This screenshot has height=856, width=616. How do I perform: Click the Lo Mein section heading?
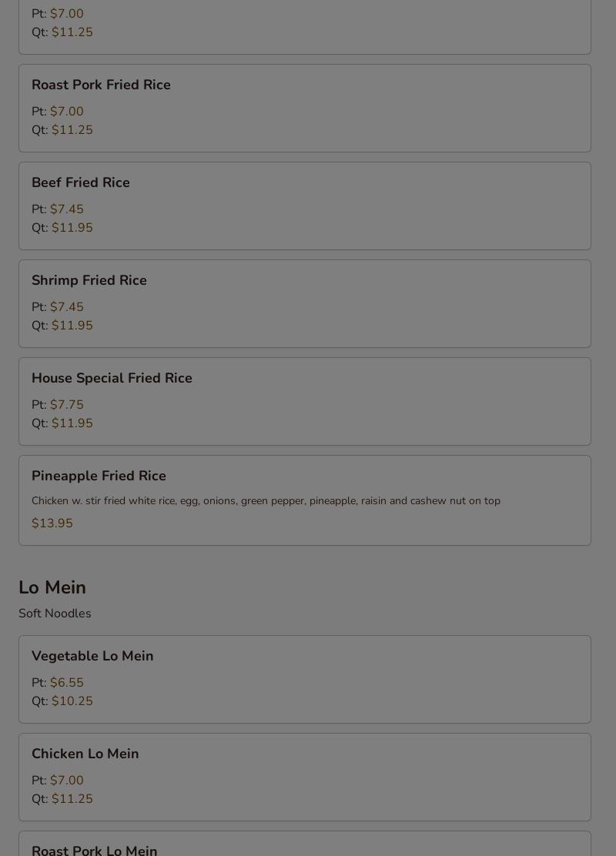tap(52, 587)
